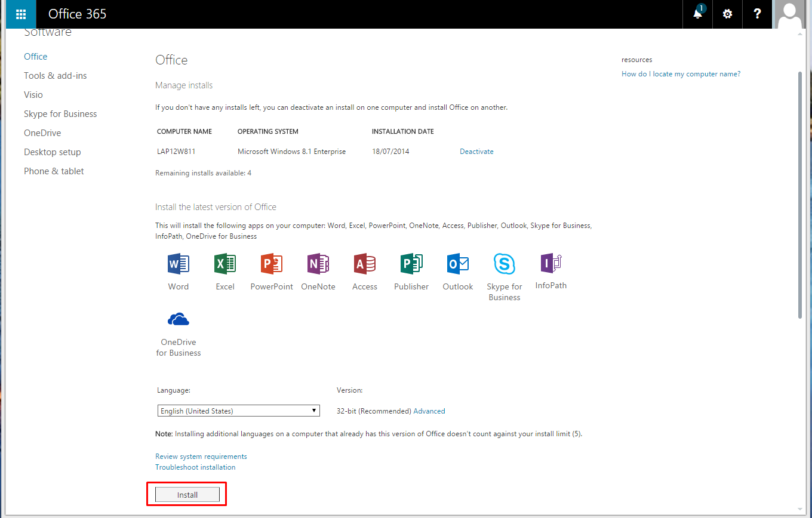Screen dimensions: 812x518
Task: Click Remaining installs available: 4 text
Action: 203,173
